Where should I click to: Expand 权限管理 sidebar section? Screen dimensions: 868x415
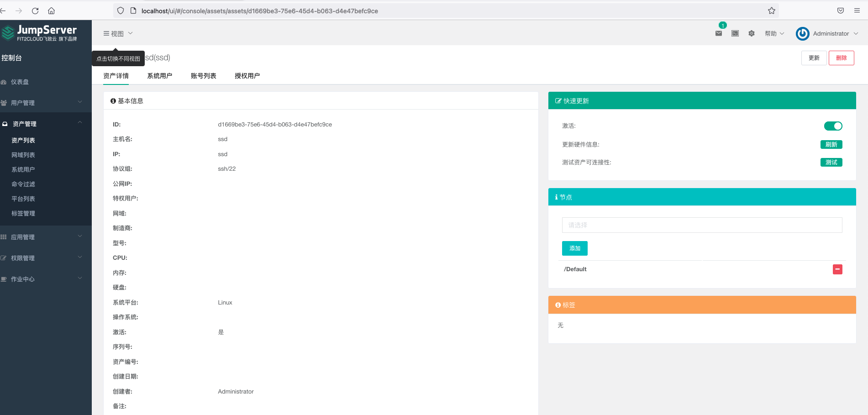[46, 258]
